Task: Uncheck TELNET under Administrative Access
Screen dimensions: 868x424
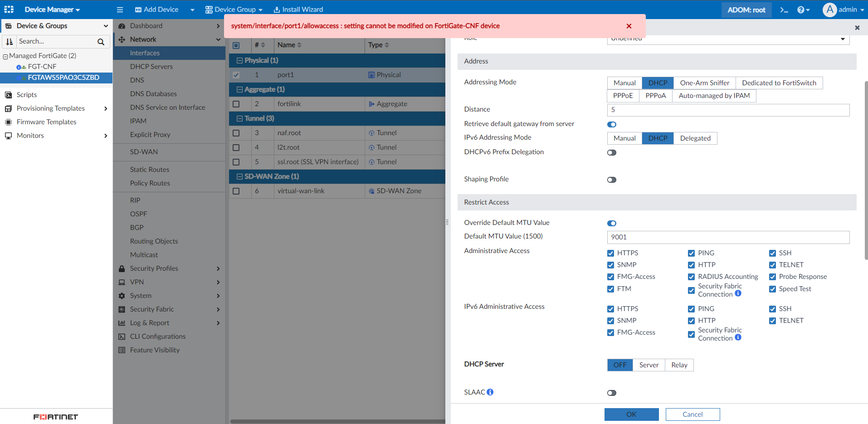Action: point(772,265)
